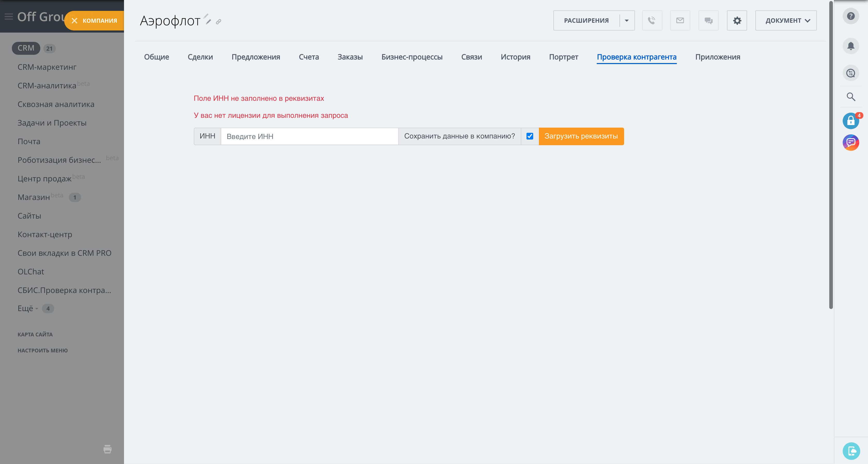Open the gear settings button
The width and height of the screenshot is (868, 464).
pyautogui.click(x=737, y=21)
